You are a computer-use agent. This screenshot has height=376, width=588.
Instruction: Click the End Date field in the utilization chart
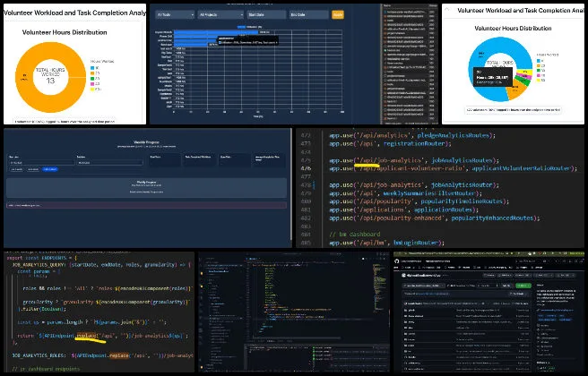coord(309,14)
